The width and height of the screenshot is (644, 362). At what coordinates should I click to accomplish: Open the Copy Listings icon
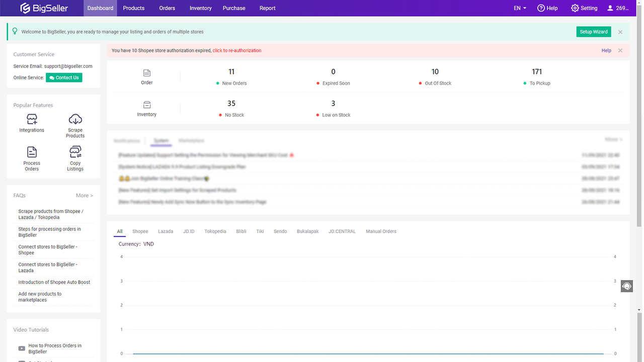coord(75,152)
